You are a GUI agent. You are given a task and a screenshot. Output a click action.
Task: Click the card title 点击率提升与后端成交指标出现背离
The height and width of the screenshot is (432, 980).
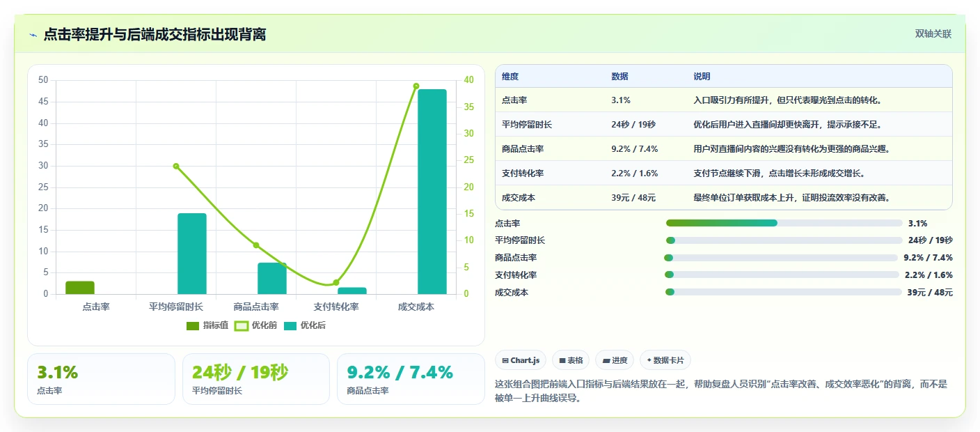click(155, 35)
